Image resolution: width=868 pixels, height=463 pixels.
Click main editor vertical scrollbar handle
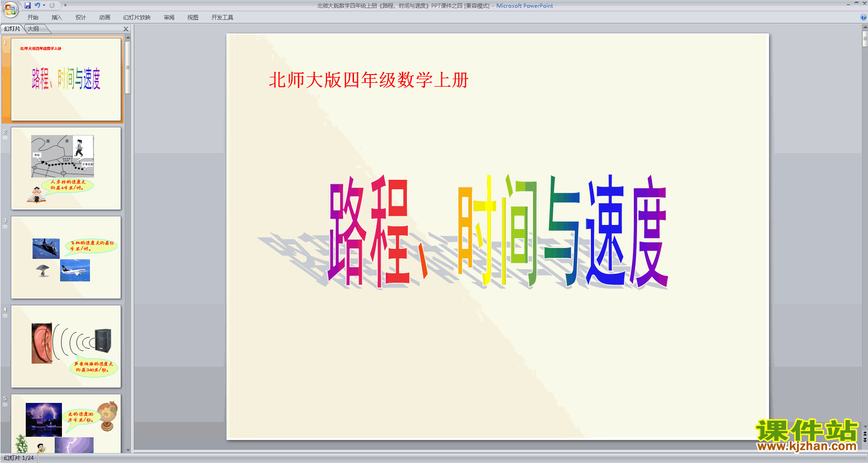(x=865, y=38)
